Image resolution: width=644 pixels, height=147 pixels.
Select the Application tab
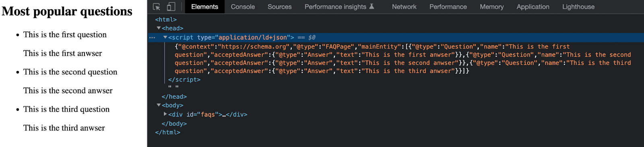click(x=533, y=7)
